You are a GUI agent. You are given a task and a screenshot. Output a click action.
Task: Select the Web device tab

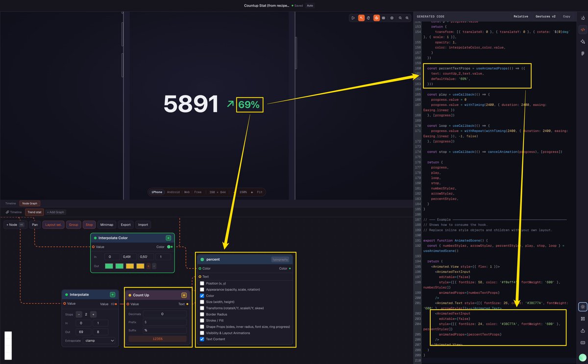point(187,192)
